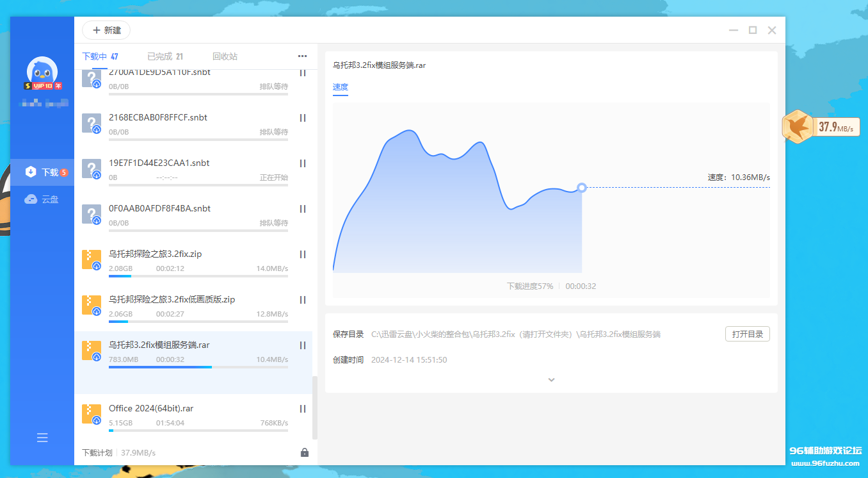Click the title 乌托邦3.2fix模组服务端.rar in detail panel

pos(380,65)
